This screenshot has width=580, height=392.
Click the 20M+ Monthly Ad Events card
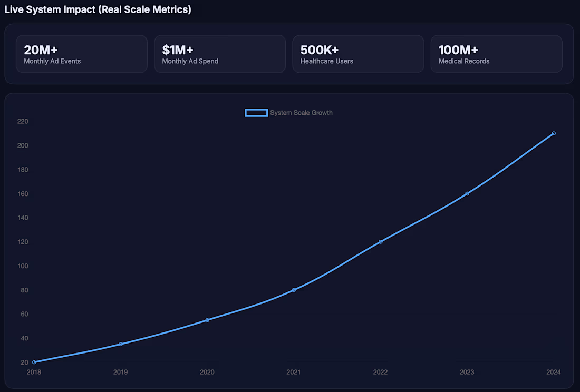[82, 54]
